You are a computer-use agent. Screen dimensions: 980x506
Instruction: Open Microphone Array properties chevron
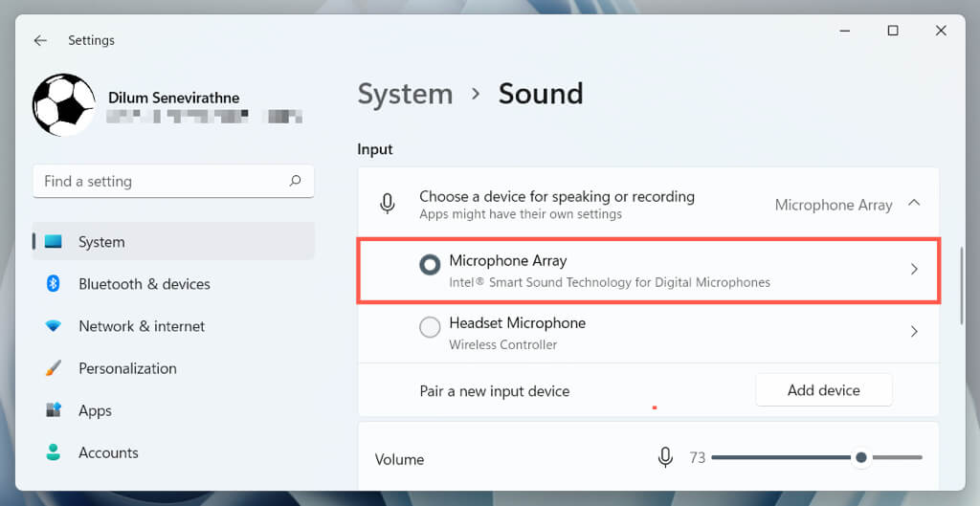pos(914,270)
